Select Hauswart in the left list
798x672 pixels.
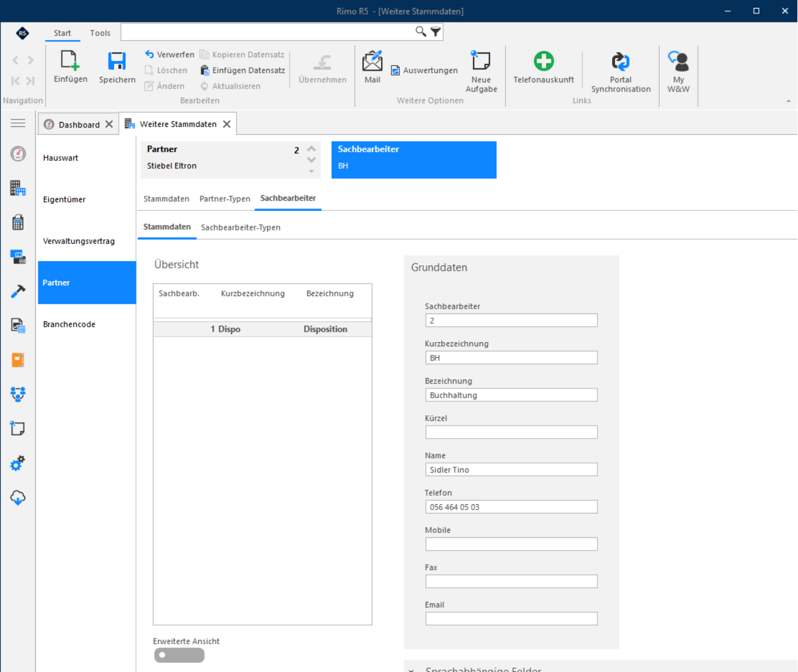click(x=87, y=158)
